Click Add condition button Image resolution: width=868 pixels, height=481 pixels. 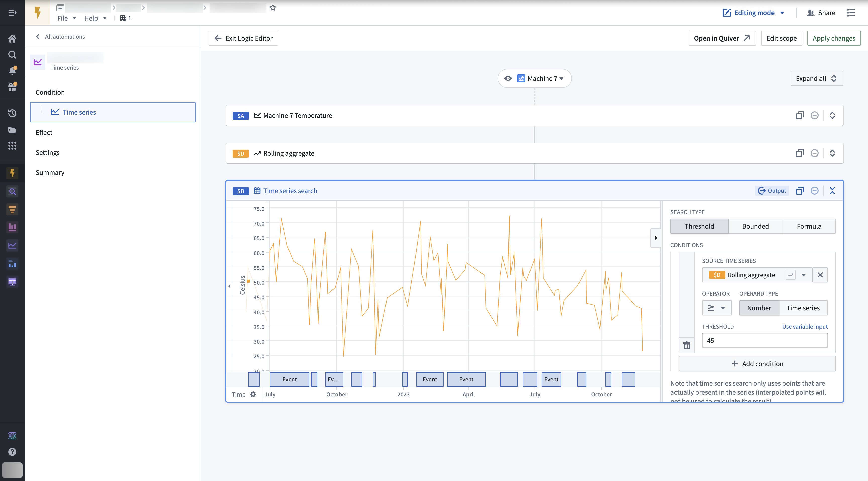point(757,364)
